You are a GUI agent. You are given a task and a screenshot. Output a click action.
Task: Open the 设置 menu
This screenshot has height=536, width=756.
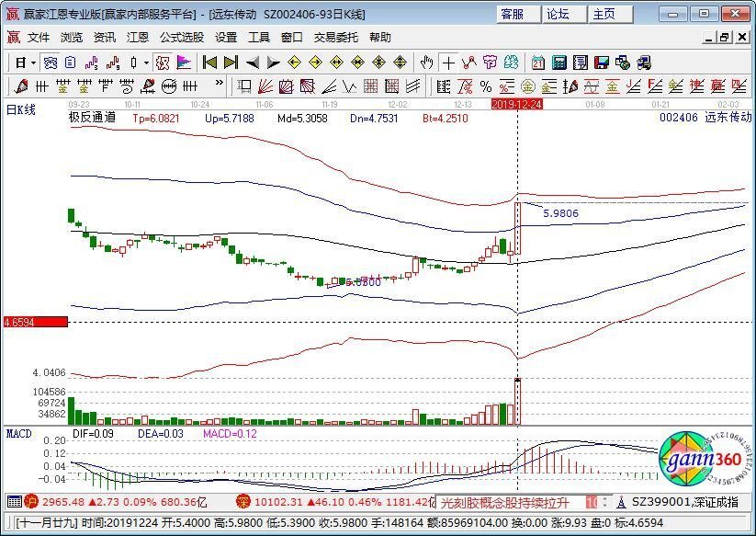pyautogui.click(x=226, y=37)
